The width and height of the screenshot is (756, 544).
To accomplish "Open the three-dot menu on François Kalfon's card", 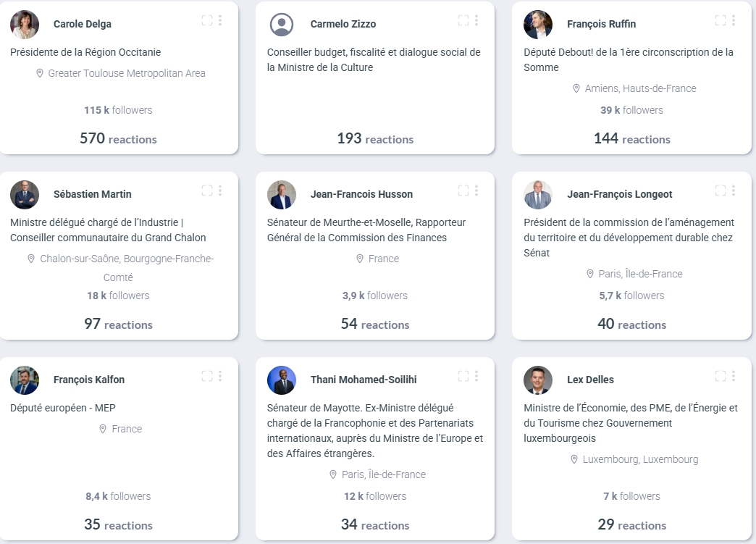I will (x=220, y=377).
